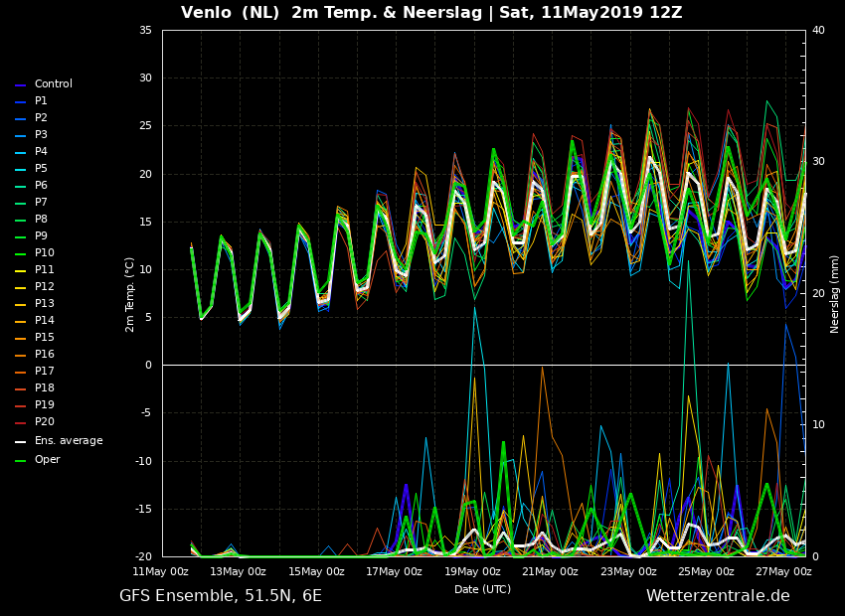Click the 23May 00z date axis label
The image size is (845, 616).
[628, 571]
